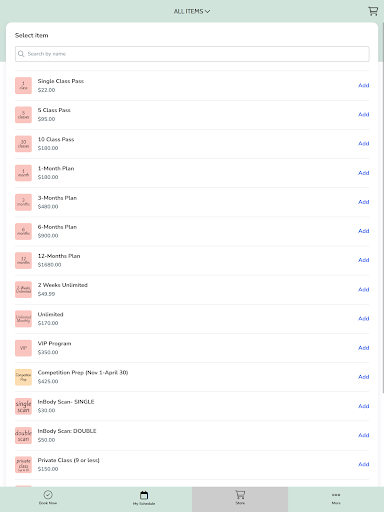Add the 10 Class Pass
384x512 pixels.
coord(364,143)
